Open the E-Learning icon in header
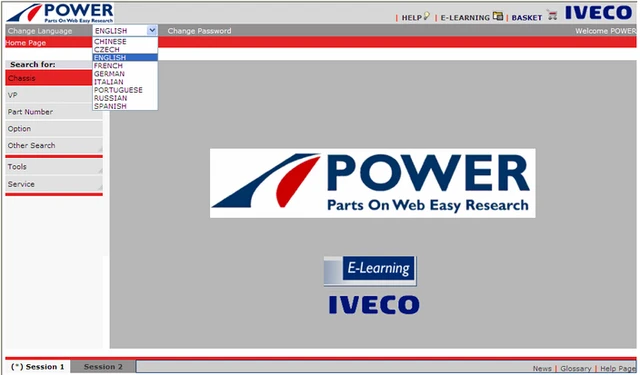 point(498,16)
